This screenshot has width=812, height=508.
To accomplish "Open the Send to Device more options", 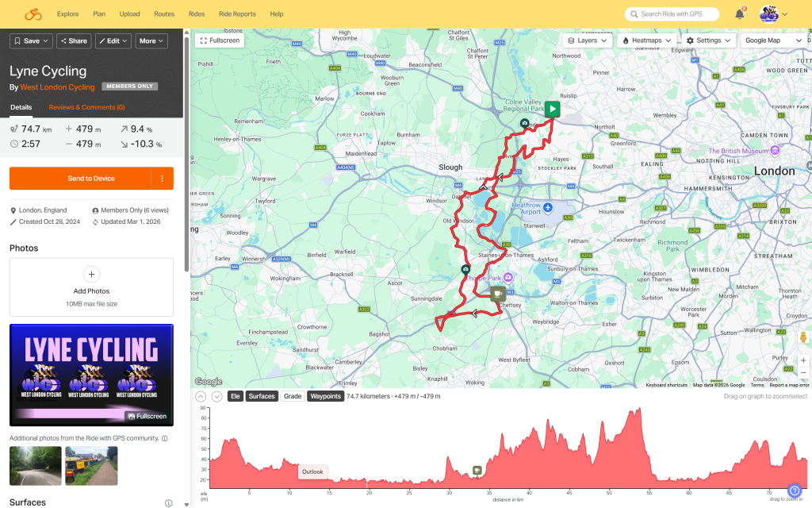I will 162,179.
